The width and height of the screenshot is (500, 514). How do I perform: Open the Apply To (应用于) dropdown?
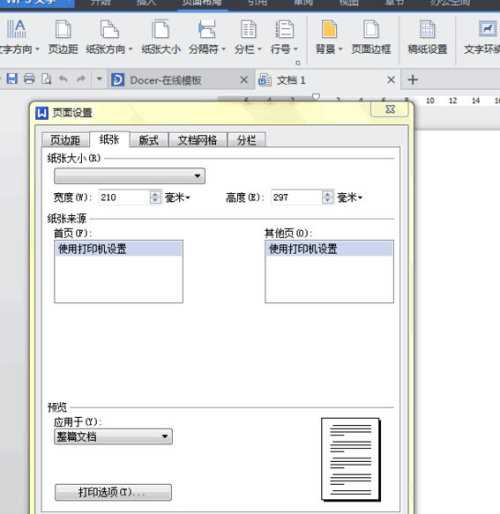[113, 436]
